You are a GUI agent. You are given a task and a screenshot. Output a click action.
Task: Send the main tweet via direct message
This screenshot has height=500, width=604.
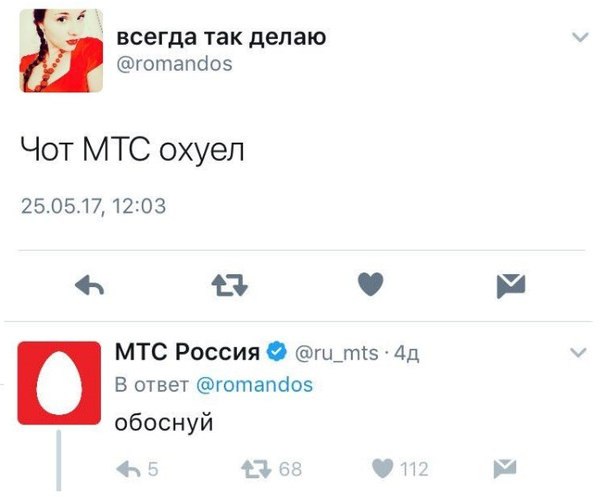point(511,286)
